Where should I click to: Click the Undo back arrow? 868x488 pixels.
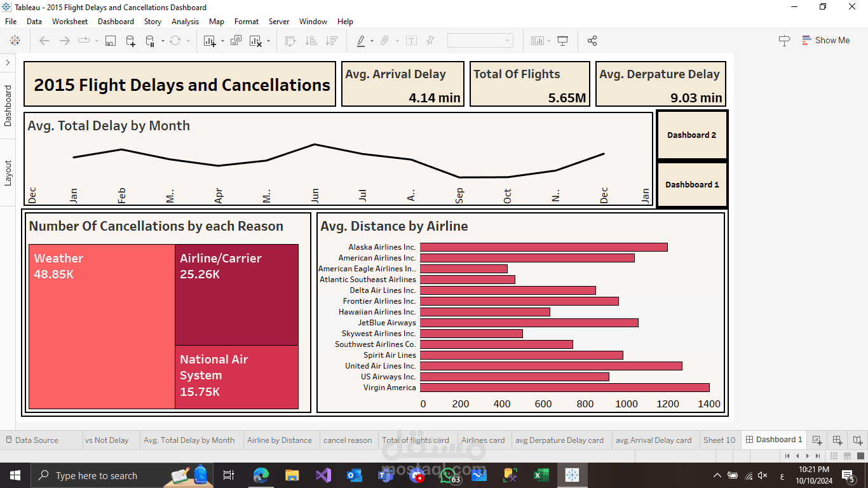(44, 41)
